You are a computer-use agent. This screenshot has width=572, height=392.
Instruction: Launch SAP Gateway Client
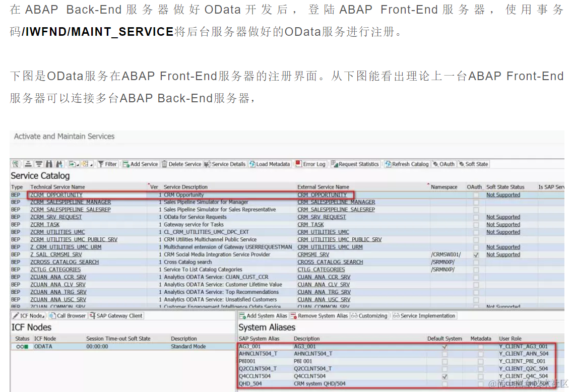[x=116, y=316]
